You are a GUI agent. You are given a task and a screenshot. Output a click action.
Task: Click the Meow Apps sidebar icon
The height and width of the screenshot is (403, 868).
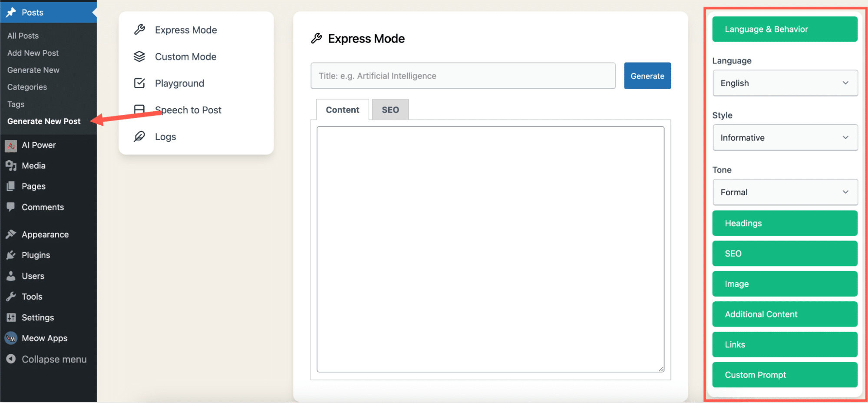tap(11, 338)
